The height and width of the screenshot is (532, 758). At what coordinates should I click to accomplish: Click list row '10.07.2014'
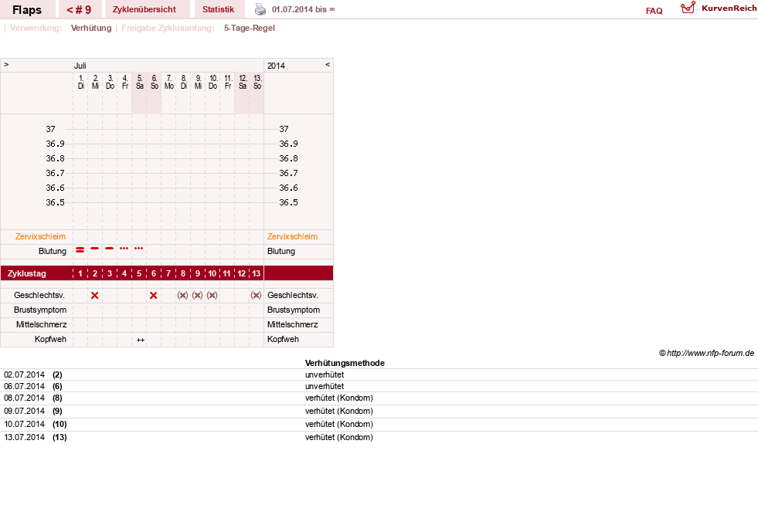tap(379, 424)
